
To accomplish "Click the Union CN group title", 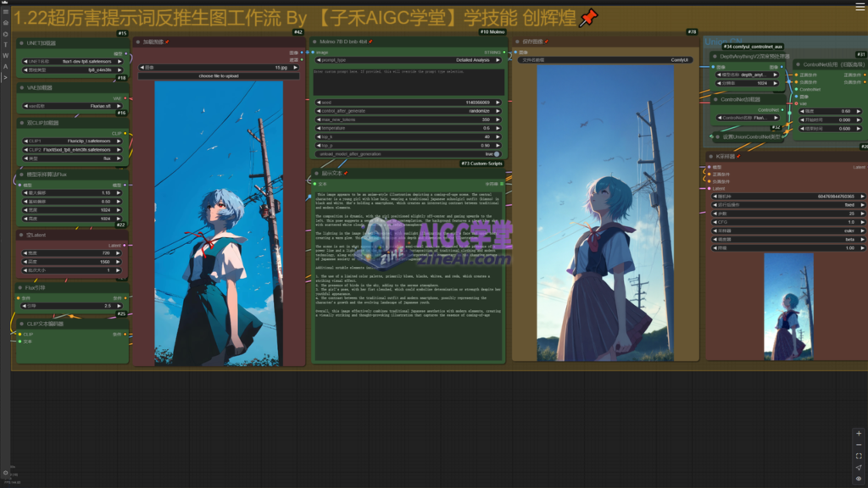I will click(x=723, y=42).
